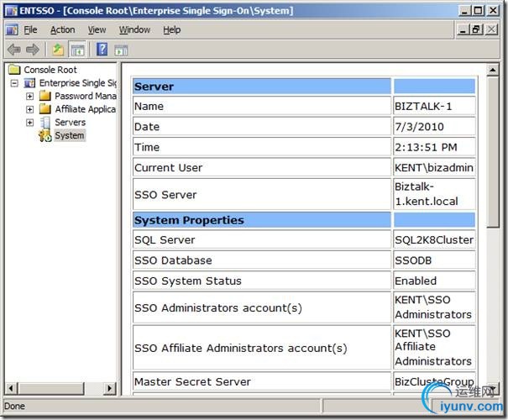The height and width of the screenshot is (420, 508).
Task: Restore the inner MDI child window
Action: (x=477, y=30)
